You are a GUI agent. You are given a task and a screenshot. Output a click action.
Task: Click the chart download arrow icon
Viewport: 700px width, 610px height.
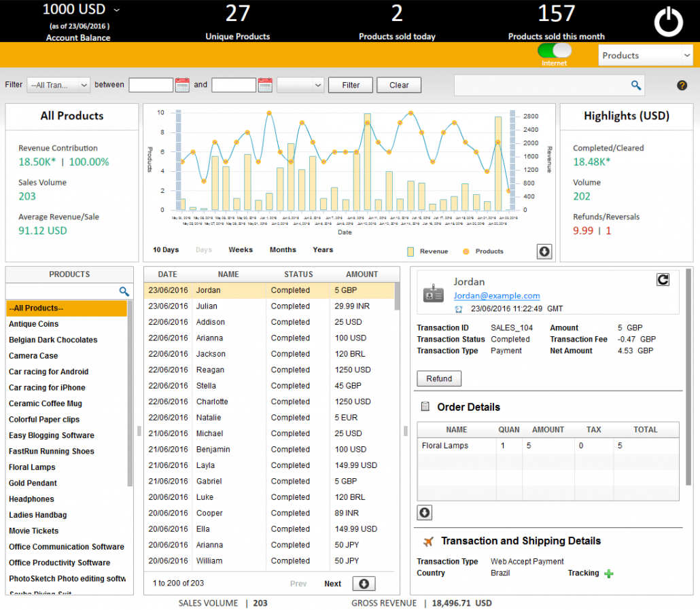tap(544, 251)
